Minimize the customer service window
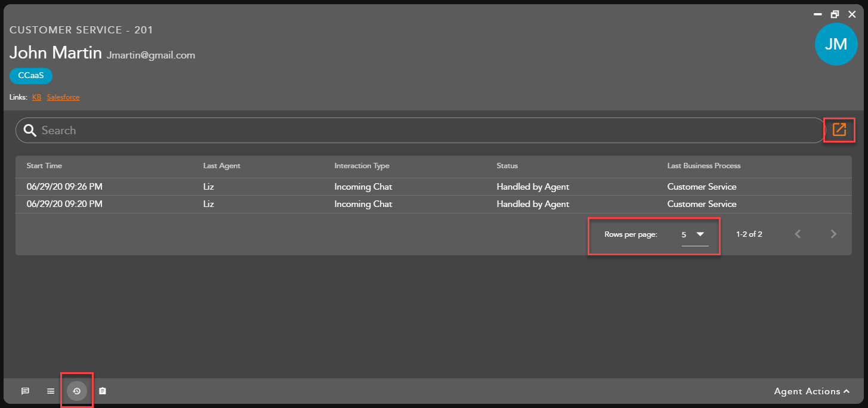The height and width of the screenshot is (408, 868). (817, 14)
